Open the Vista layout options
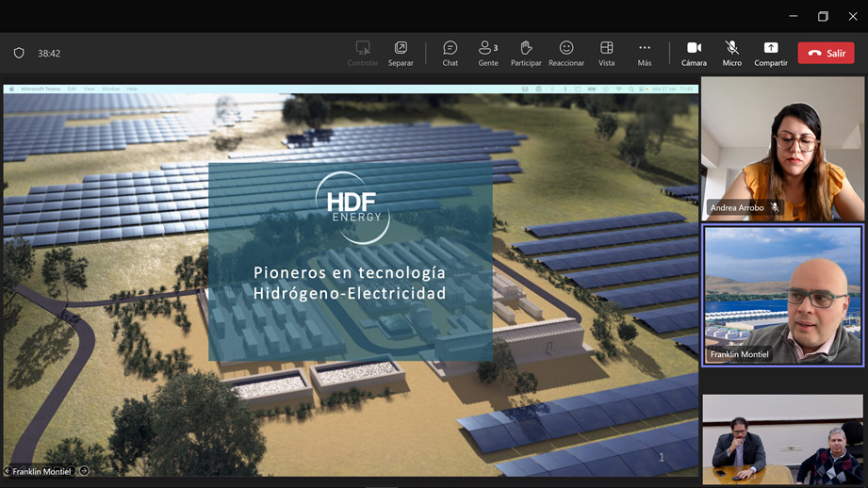Image resolution: width=868 pixels, height=488 pixels. pyautogui.click(x=606, y=53)
